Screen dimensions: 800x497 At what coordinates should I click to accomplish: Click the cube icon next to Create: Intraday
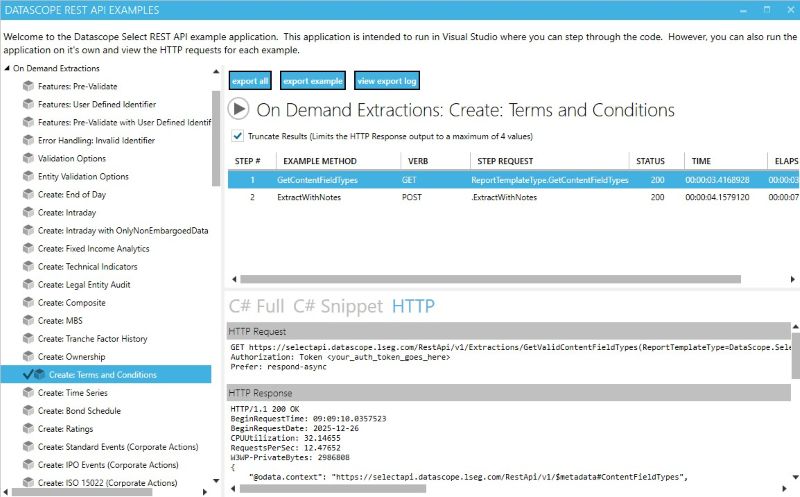(28, 213)
